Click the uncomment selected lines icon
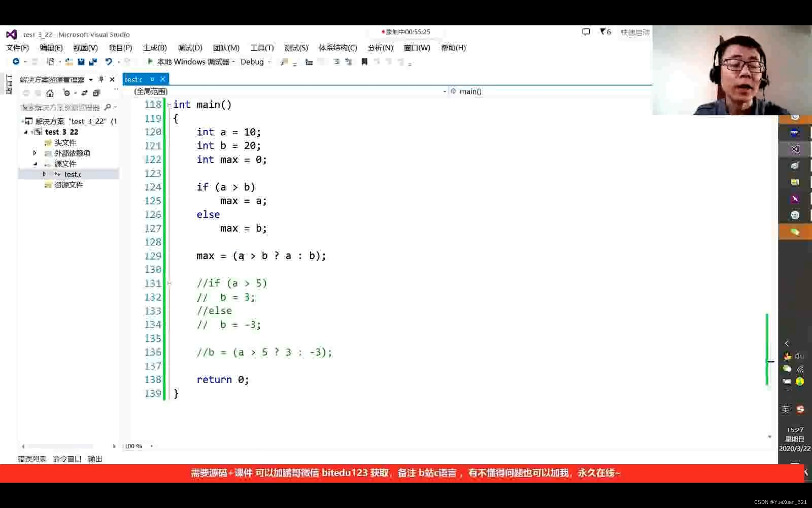The height and width of the screenshot is (508, 812). point(349,62)
